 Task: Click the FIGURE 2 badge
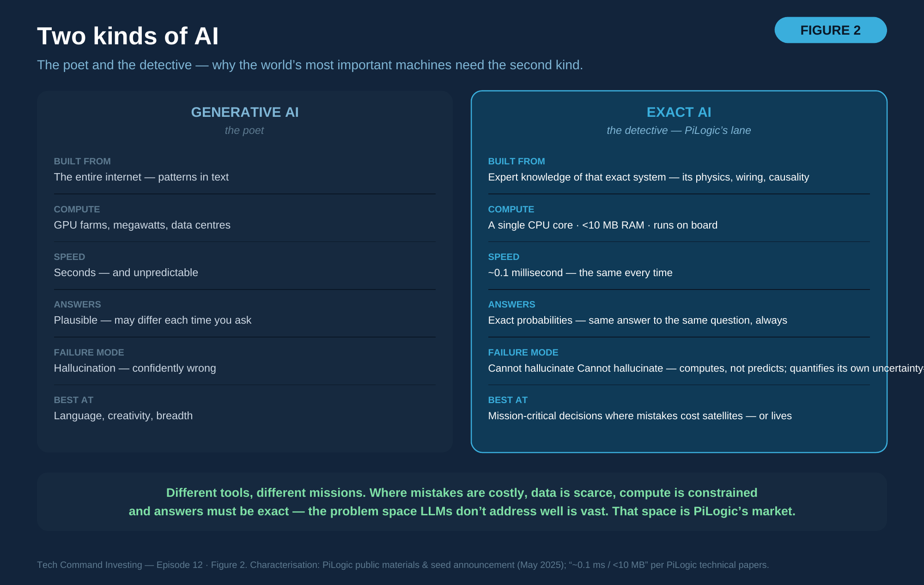pos(830,30)
